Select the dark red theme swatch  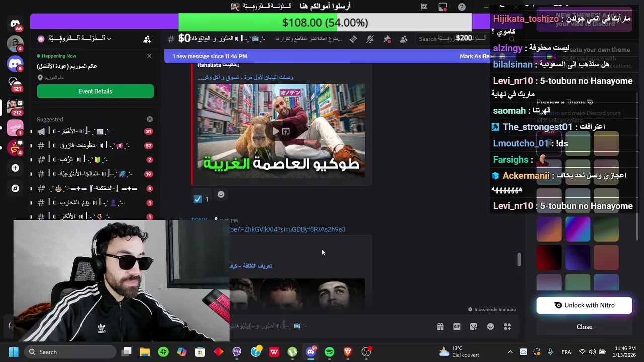(549, 258)
